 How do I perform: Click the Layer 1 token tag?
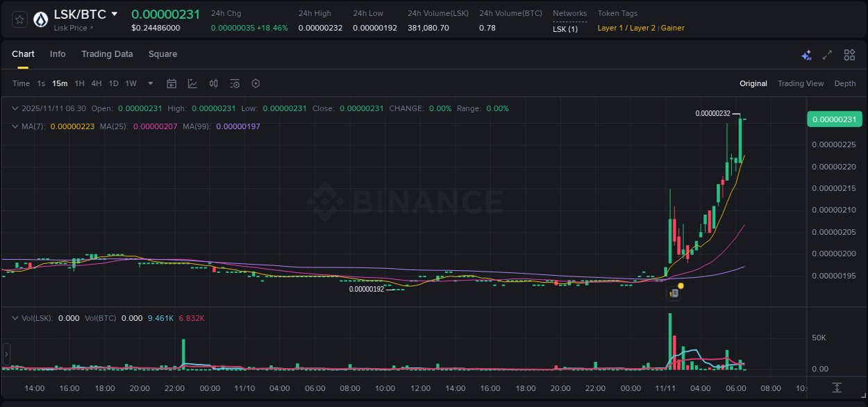611,28
